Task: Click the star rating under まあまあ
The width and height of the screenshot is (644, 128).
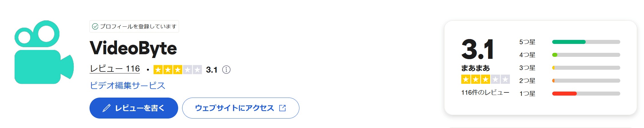Action: click(485, 79)
